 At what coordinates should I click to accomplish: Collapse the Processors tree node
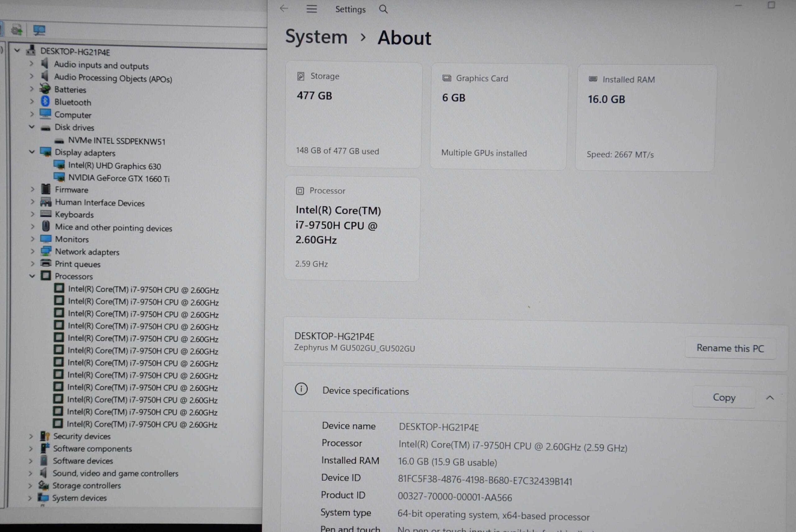(32, 276)
